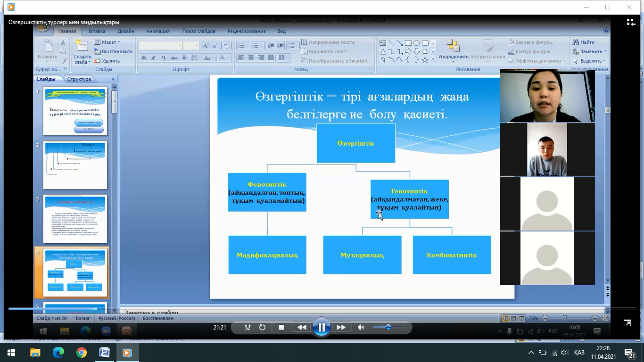Image resolution: width=644 pixels, height=362 pixels.
Task: Stop video playback in the media player
Action: (281, 327)
